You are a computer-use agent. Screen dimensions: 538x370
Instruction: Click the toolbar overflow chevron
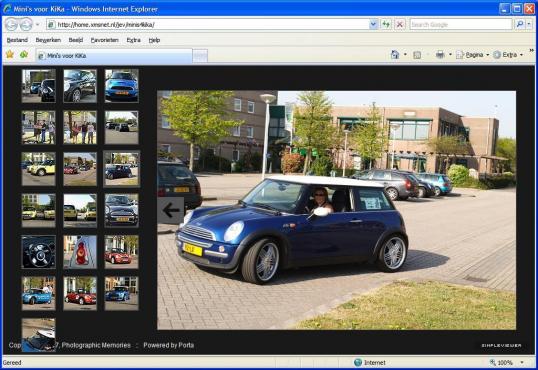click(x=531, y=50)
